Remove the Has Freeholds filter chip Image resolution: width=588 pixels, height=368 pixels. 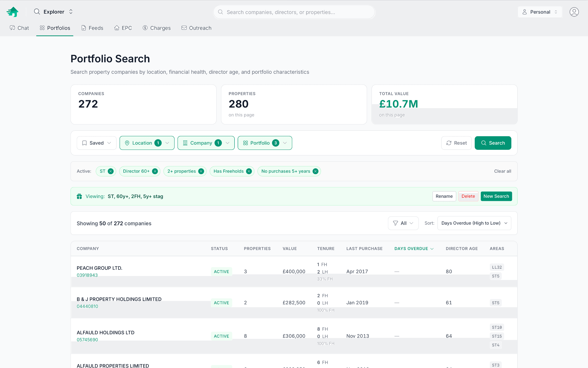tap(249, 171)
